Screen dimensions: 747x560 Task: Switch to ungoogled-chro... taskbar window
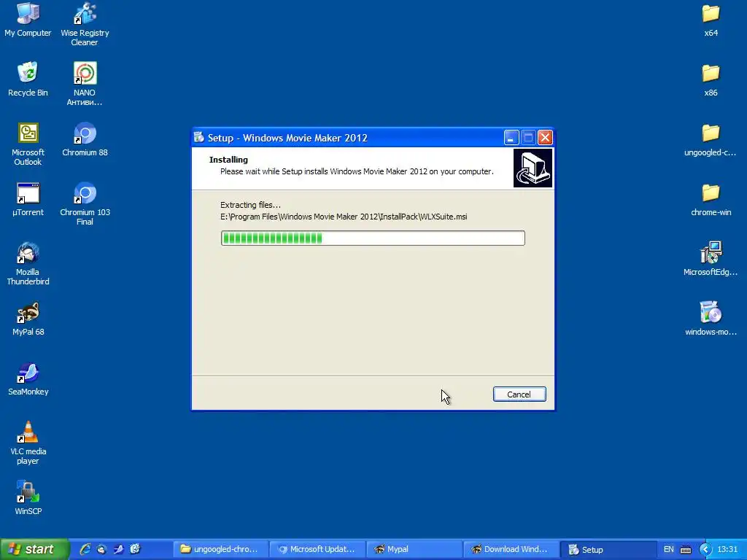coord(220,549)
